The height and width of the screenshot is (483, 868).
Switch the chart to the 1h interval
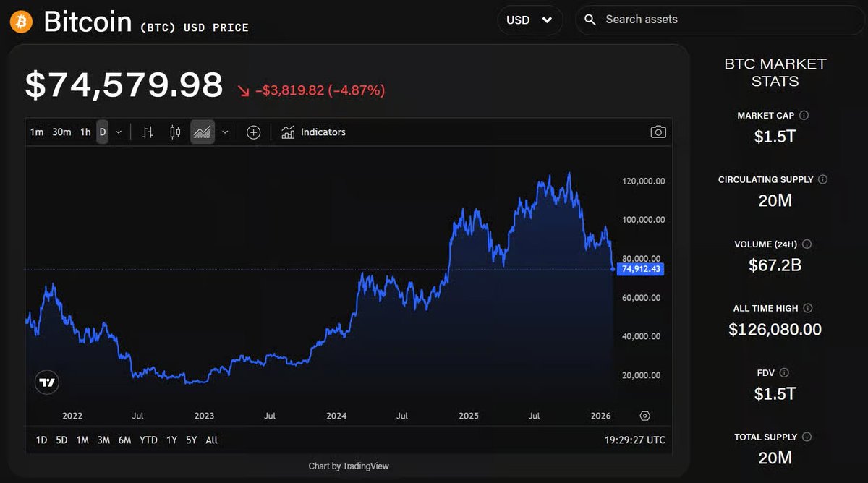85,132
